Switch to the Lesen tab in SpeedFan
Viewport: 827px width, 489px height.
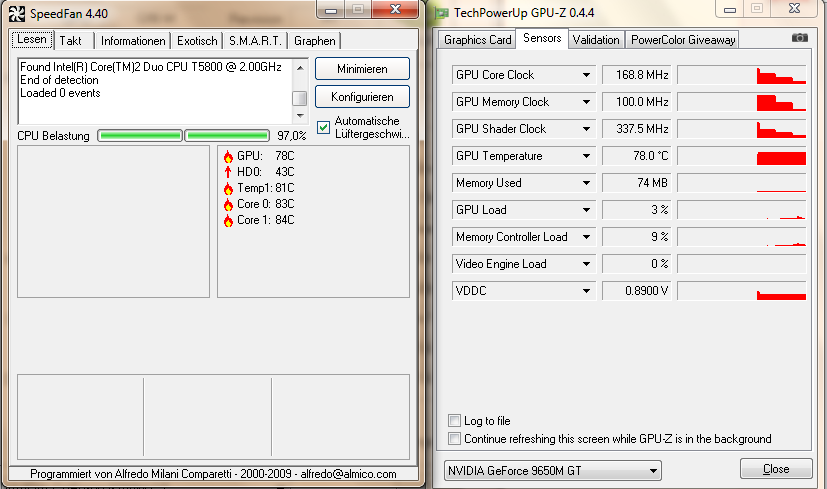pos(32,40)
